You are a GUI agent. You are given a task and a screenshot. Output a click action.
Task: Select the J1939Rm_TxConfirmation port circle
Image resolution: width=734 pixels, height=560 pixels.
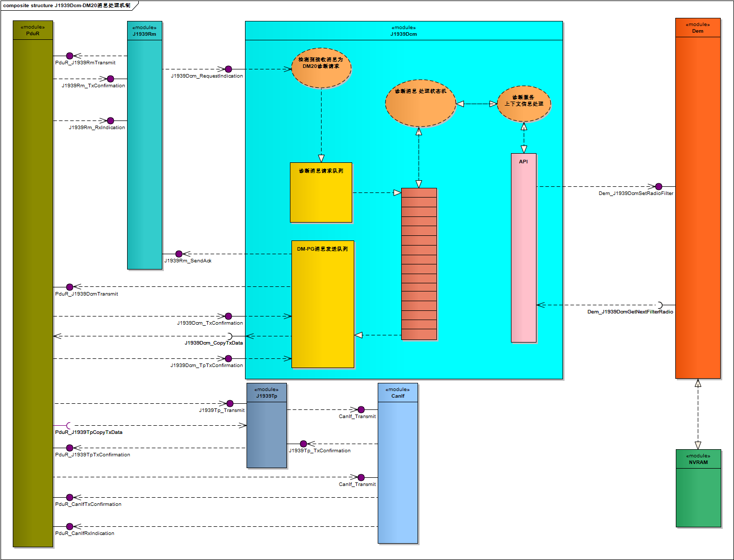pyautogui.click(x=110, y=79)
